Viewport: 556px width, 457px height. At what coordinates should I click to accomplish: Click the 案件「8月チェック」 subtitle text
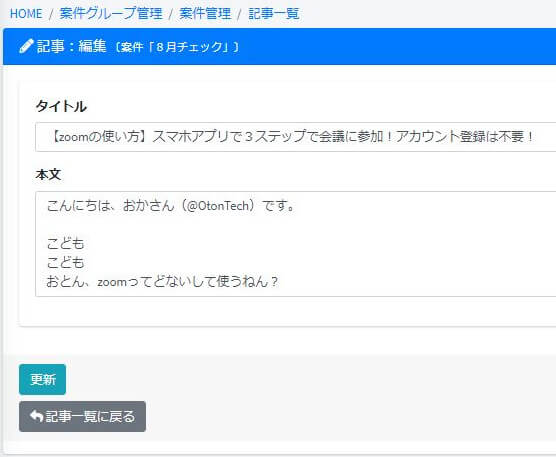pos(177,47)
